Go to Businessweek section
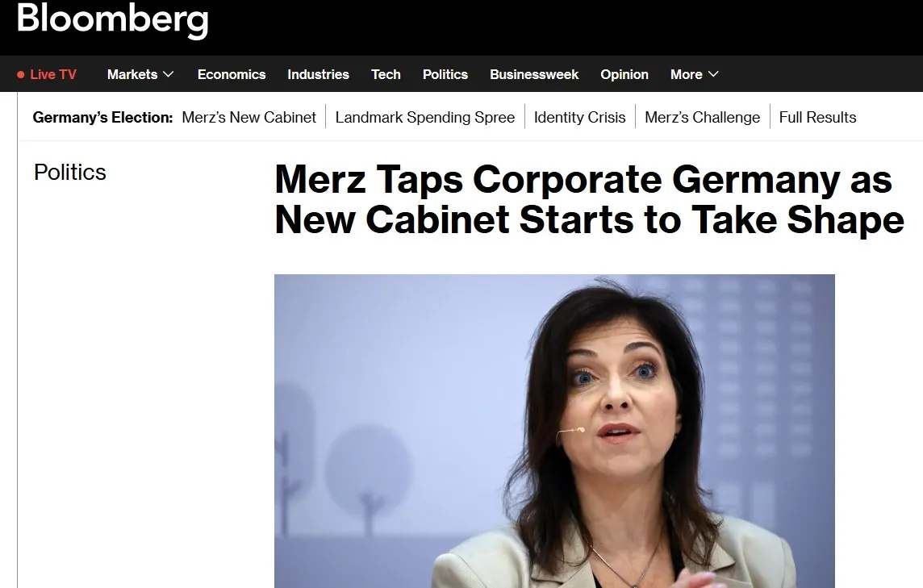This screenshot has width=923, height=588. pos(534,74)
